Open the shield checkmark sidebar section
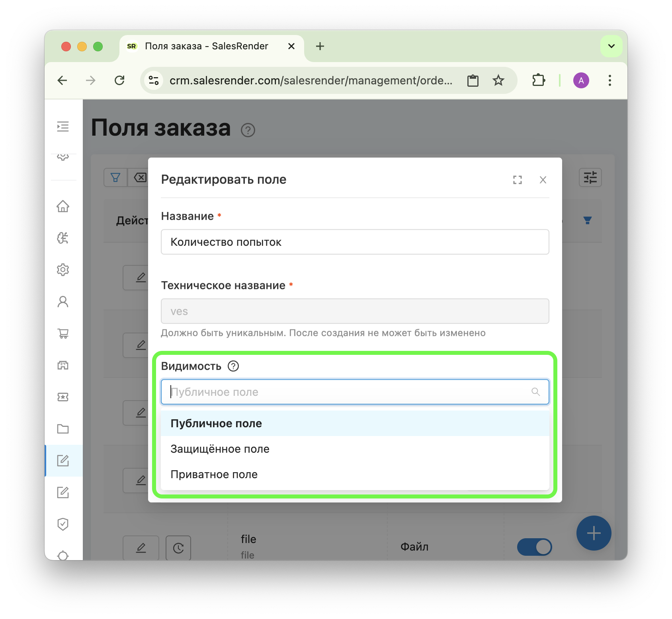 click(x=63, y=524)
